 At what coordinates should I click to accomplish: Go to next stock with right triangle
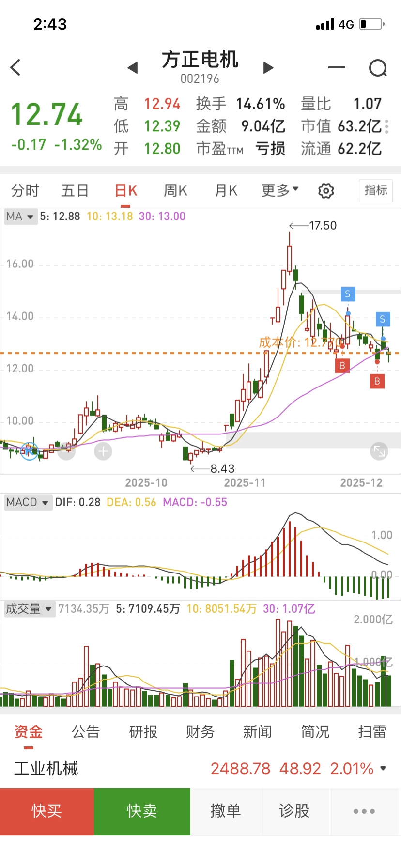coord(268,68)
